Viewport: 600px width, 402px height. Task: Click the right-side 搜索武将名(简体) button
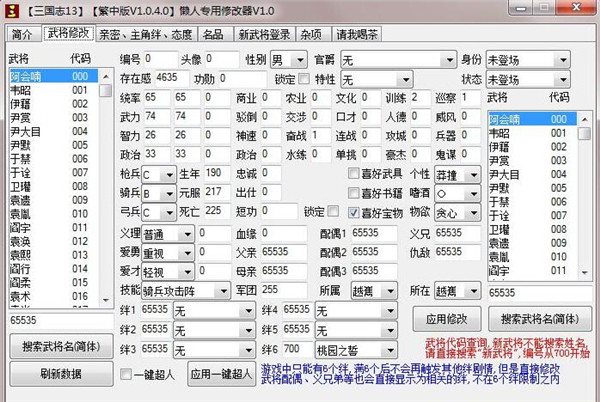[540, 319]
